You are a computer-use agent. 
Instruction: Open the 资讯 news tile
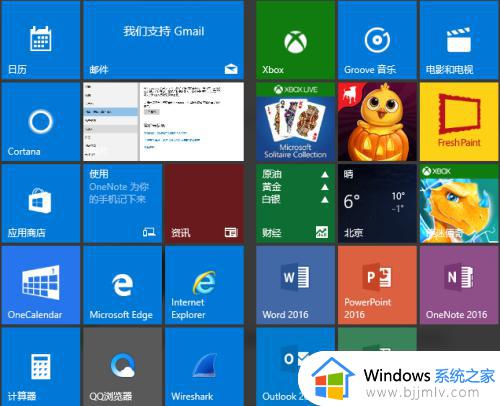[204, 203]
